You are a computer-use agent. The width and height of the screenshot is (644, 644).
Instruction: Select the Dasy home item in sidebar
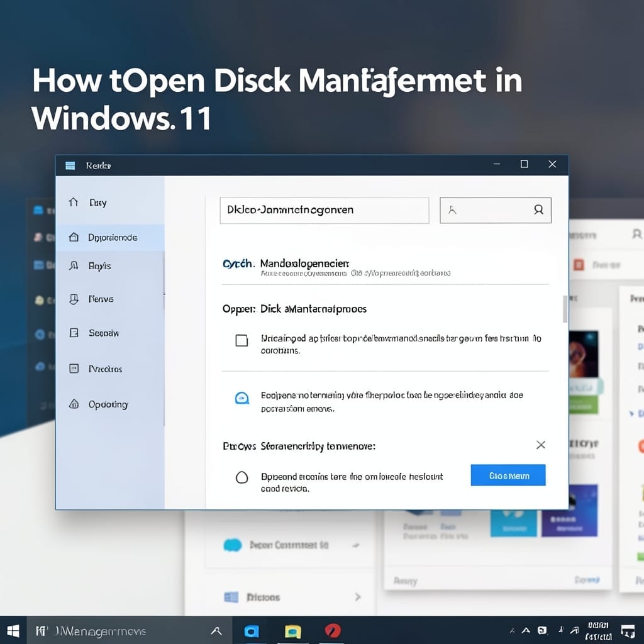tap(110, 203)
